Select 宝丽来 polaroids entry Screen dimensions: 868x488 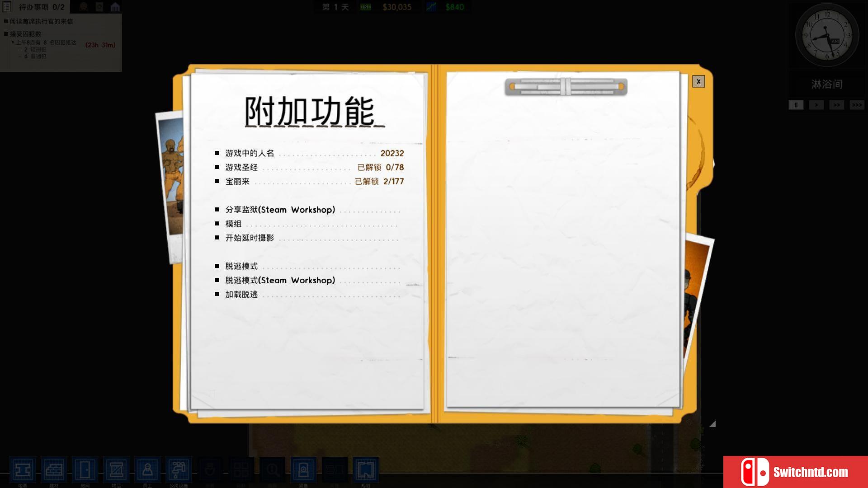point(238,181)
